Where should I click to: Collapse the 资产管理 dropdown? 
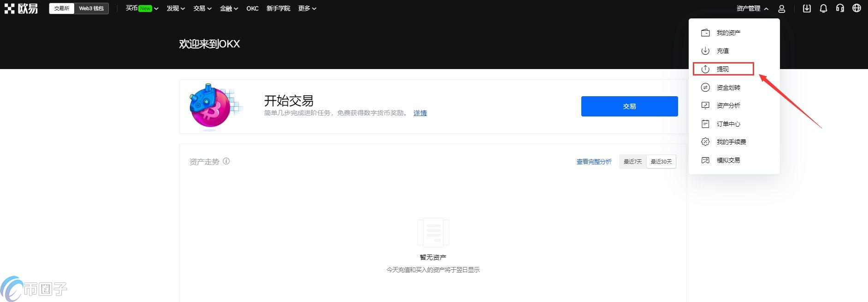[752, 8]
